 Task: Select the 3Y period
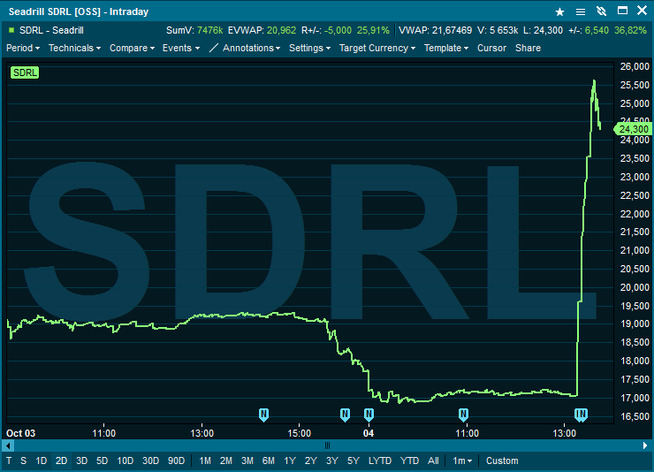pyautogui.click(x=332, y=461)
